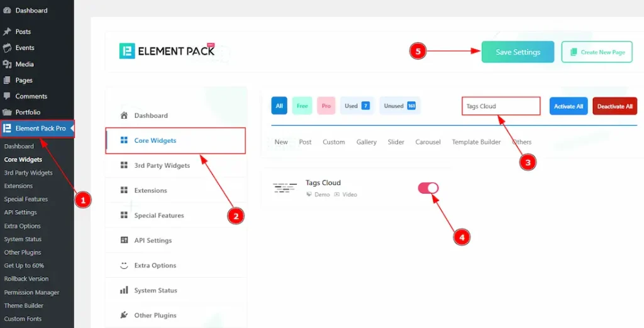644x328 pixels.
Task: Open the Others category tab
Action: (x=522, y=142)
